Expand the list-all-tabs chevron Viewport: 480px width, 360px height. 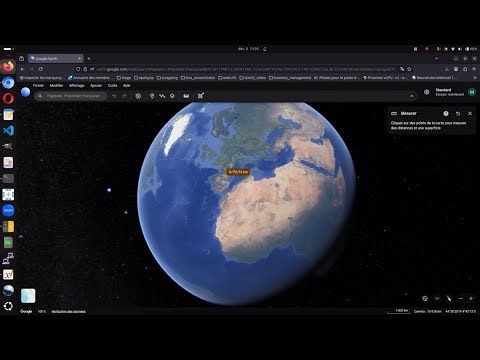(x=436, y=59)
